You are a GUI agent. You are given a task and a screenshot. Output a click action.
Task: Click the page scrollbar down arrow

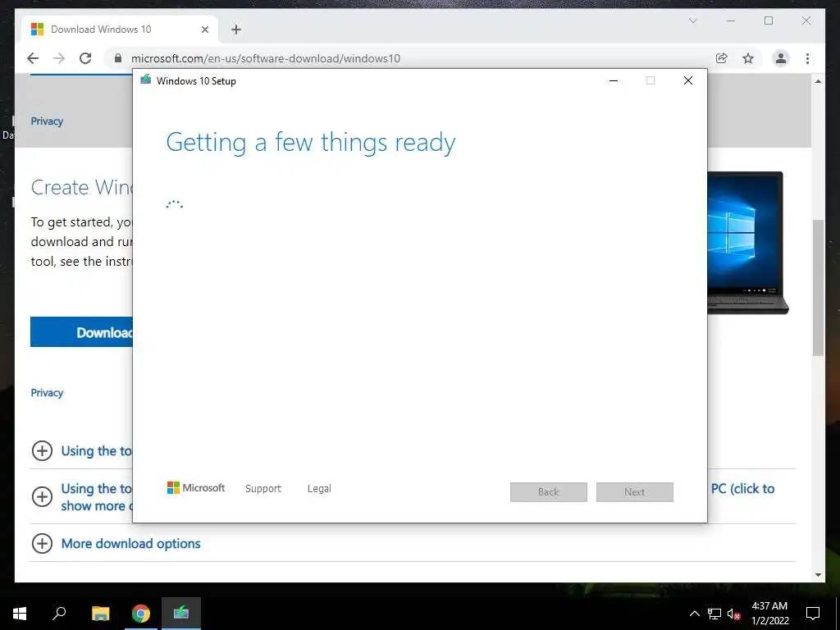click(x=818, y=575)
